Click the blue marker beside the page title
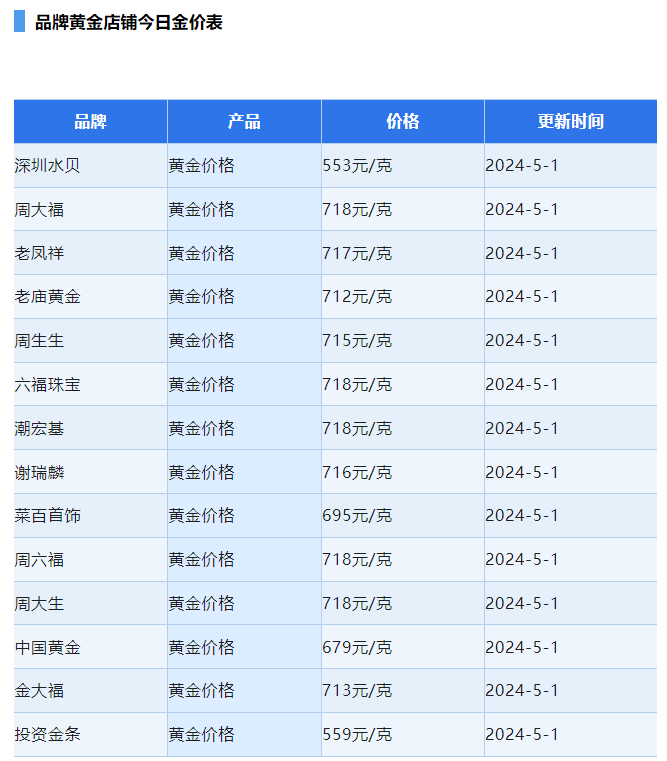The image size is (667, 761). (19, 22)
